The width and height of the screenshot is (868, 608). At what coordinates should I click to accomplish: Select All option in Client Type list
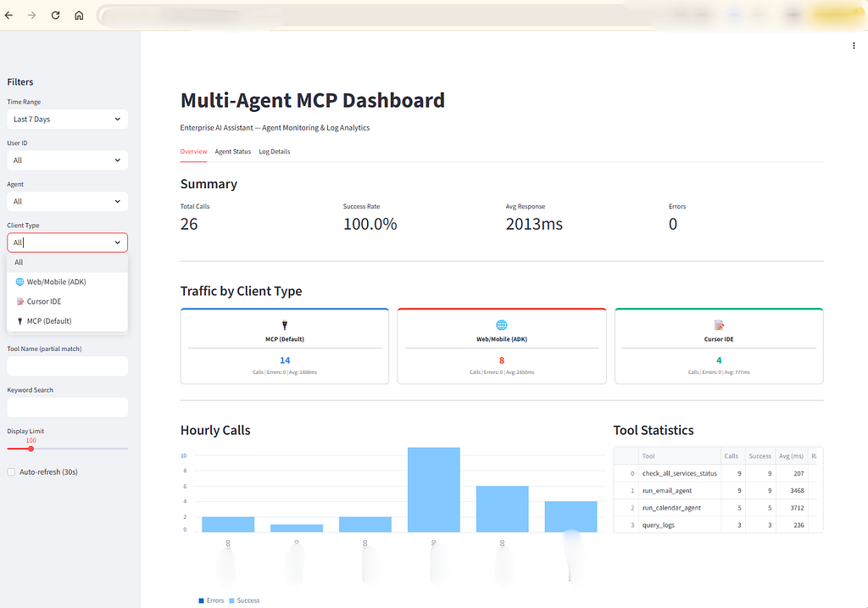tap(68, 263)
